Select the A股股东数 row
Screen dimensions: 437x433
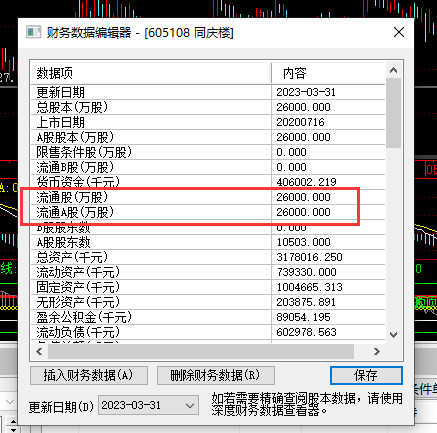pyautogui.click(x=208, y=242)
